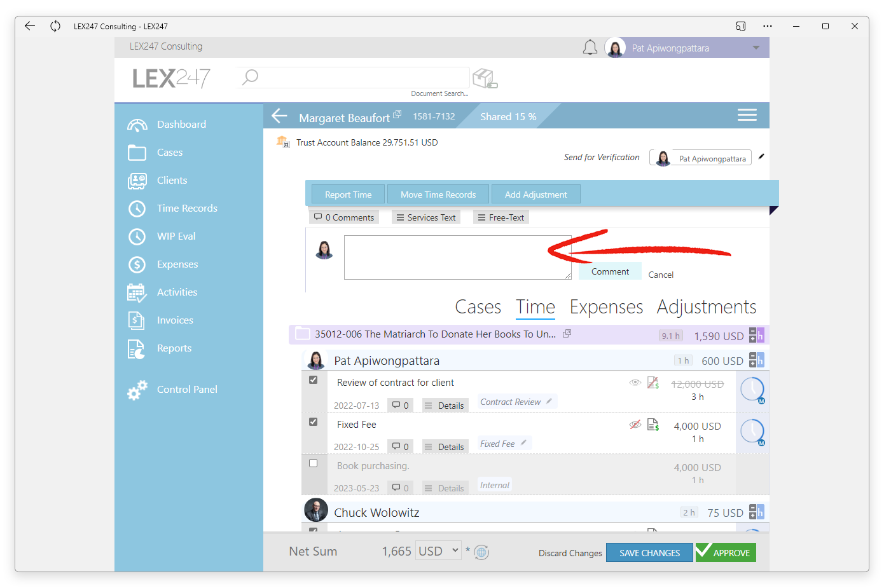The image size is (884, 588).
Task: Open the Dashboard icon in sidebar
Action: (137, 125)
